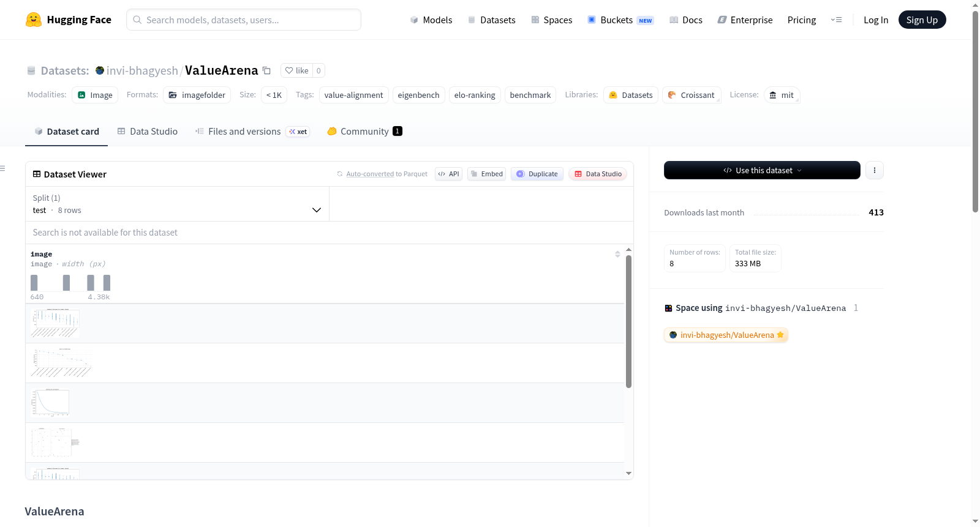Click the navigation overflow menu icon
Viewport: 980px width, 527px height.
836,20
